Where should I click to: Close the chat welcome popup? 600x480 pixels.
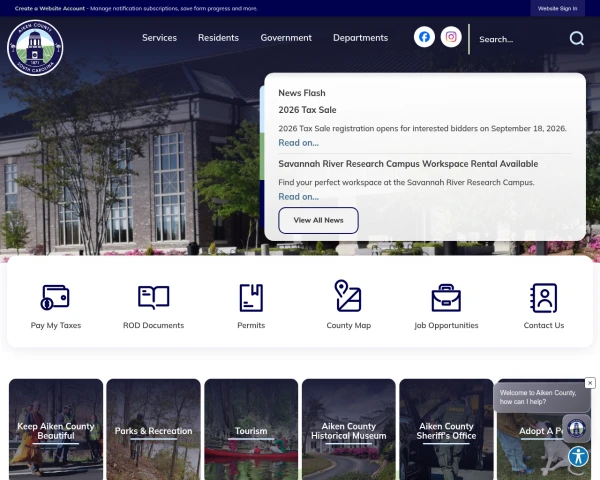point(590,383)
